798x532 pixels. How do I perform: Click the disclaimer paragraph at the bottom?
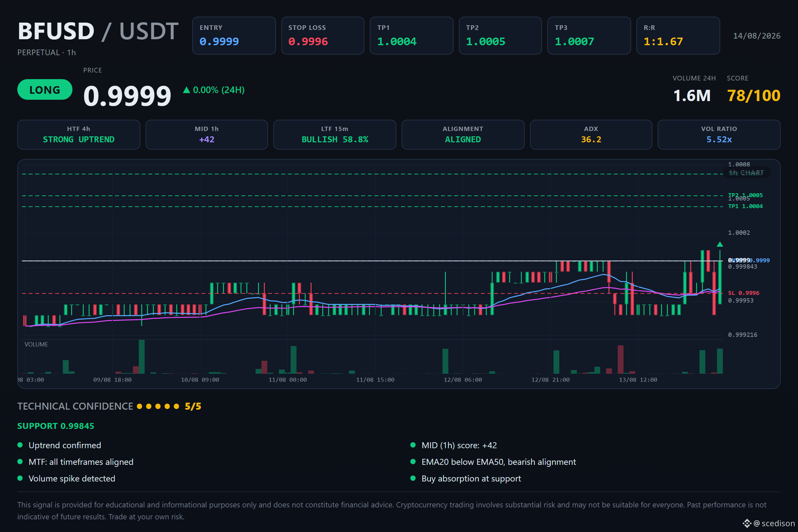(x=392, y=511)
